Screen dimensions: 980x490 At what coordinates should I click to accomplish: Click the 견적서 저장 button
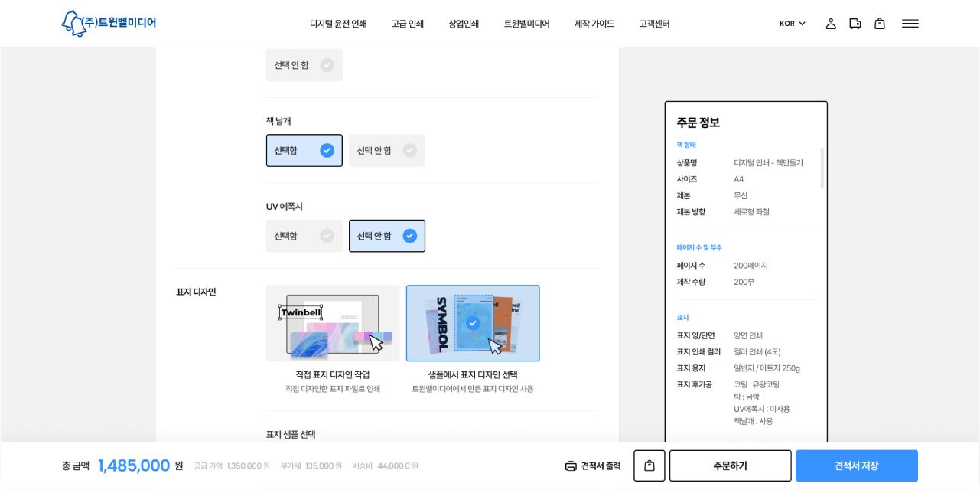856,465
